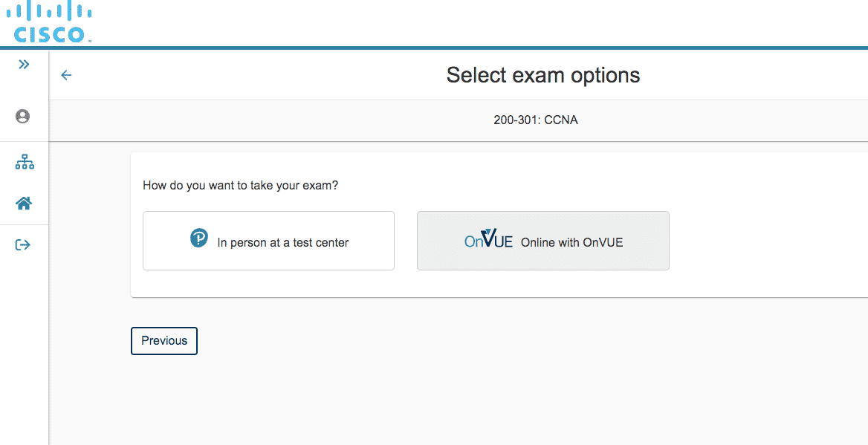Open the user profile icon in sidebar

[23, 116]
